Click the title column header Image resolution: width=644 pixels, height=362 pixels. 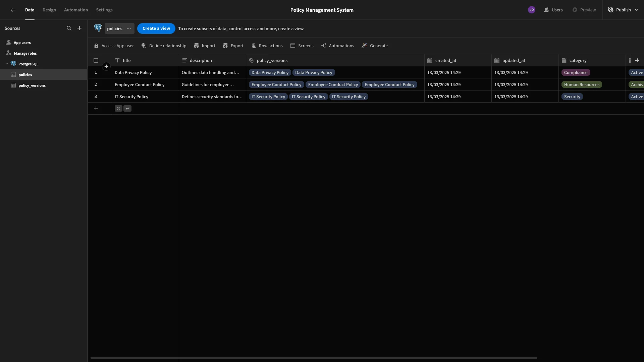(x=145, y=61)
